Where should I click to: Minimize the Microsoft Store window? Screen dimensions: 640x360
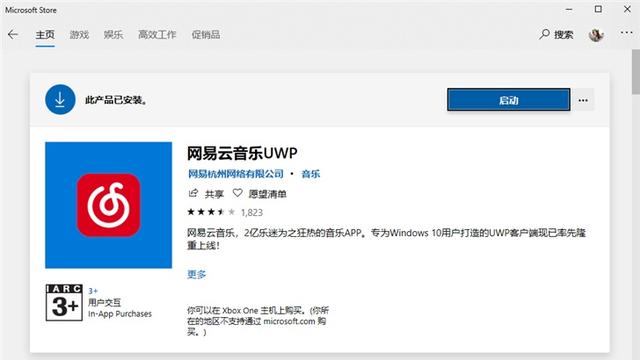[569, 9]
